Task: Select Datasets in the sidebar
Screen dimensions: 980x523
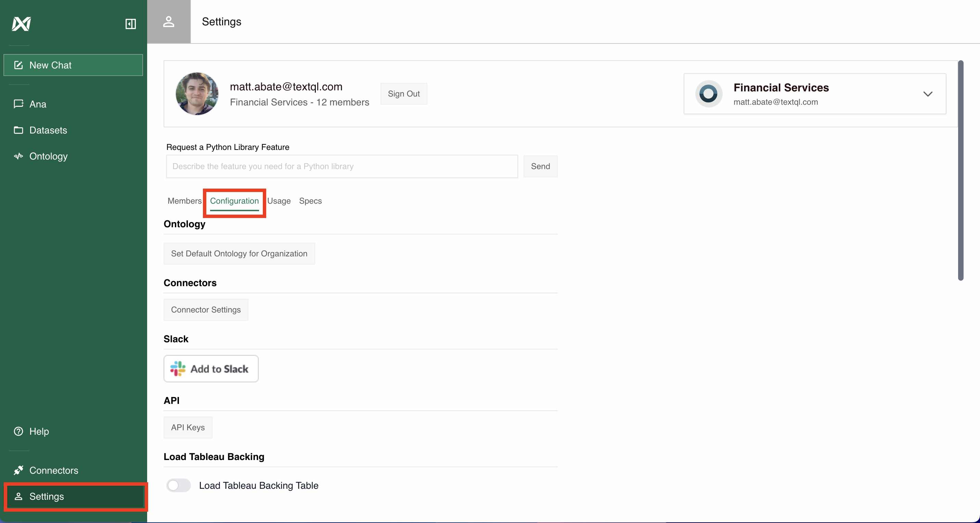Action: pyautogui.click(x=48, y=130)
